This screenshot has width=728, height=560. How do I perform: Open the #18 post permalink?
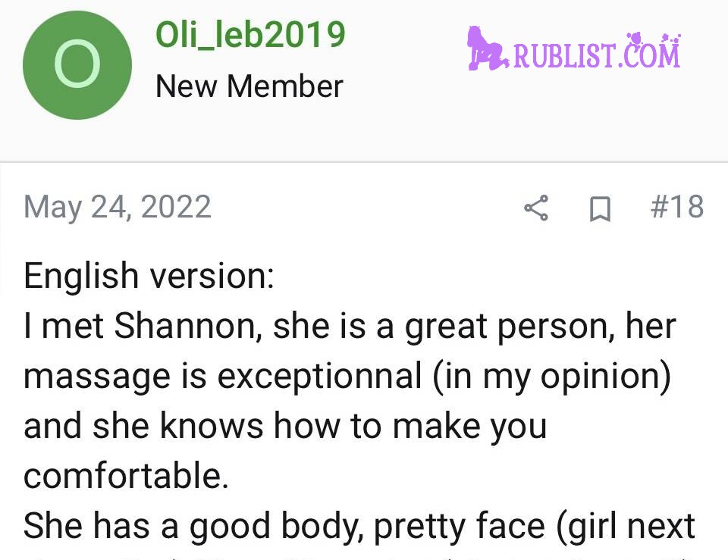click(677, 206)
